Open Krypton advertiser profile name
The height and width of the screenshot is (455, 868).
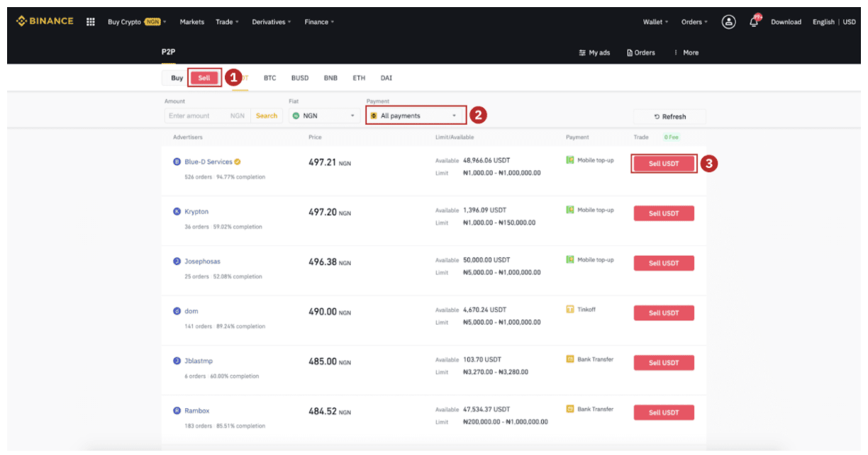pyautogui.click(x=196, y=211)
